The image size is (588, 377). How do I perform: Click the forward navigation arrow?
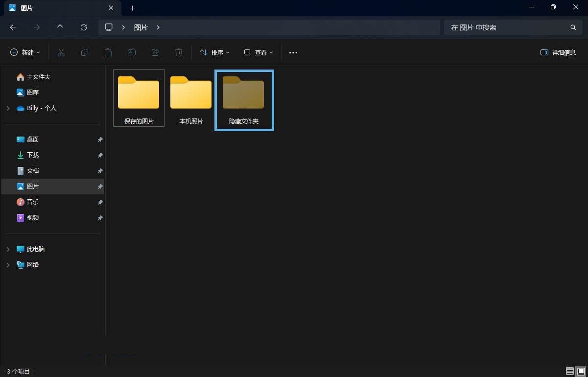37,27
